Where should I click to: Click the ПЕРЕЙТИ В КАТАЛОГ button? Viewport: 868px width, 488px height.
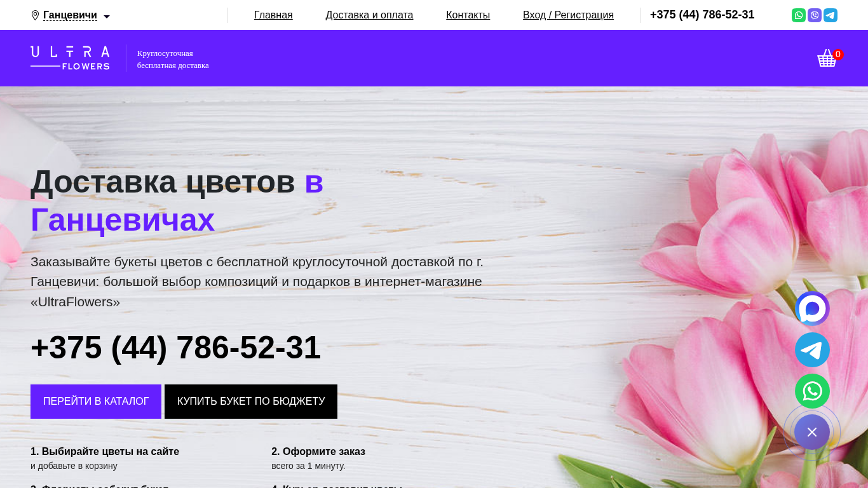pos(96,402)
